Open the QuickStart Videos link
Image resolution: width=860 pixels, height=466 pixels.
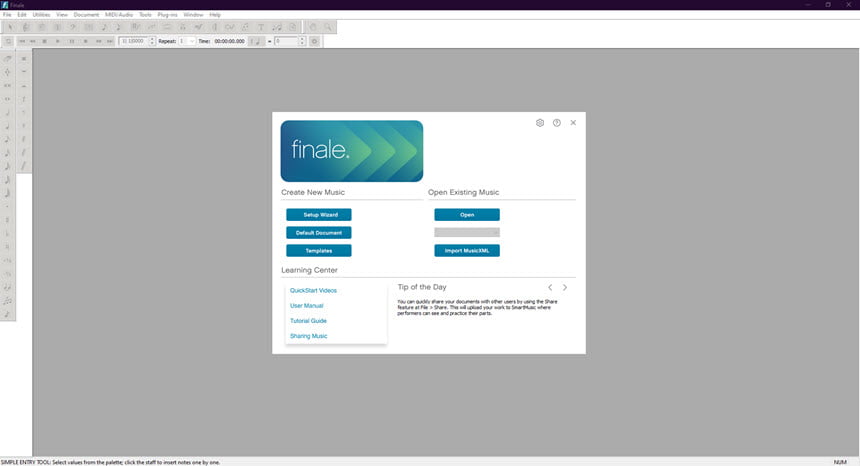[x=313, y=291]
